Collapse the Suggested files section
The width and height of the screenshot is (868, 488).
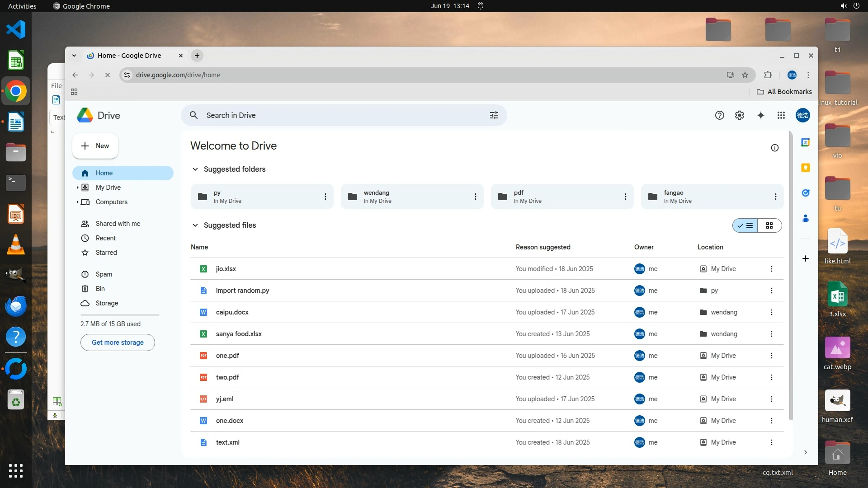pos(195,225)
